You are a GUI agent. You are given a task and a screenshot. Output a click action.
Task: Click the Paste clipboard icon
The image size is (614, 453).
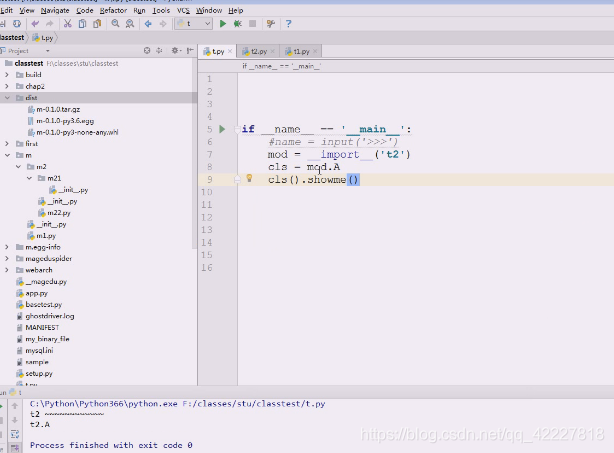click(x=97, y=24)
